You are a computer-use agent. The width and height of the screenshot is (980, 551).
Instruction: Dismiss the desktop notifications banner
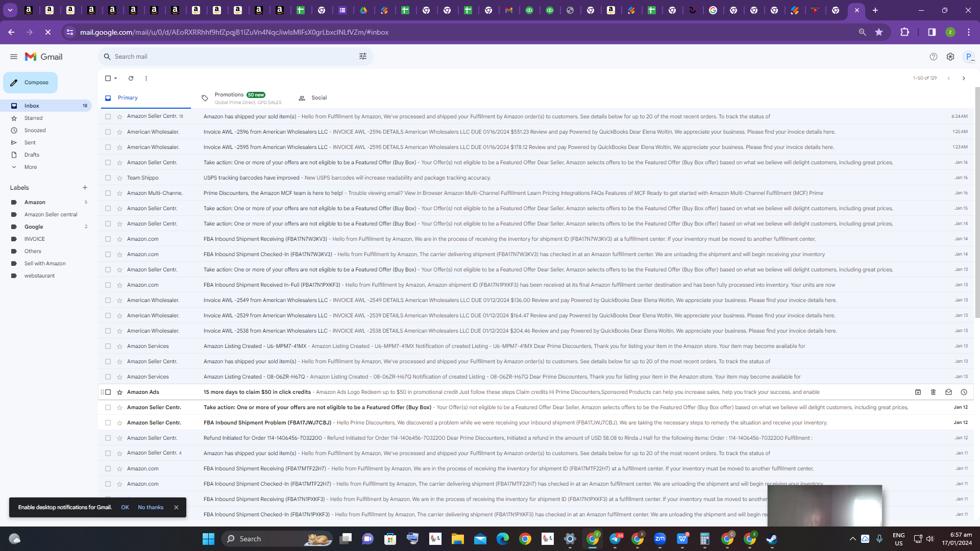coord(176,507)
